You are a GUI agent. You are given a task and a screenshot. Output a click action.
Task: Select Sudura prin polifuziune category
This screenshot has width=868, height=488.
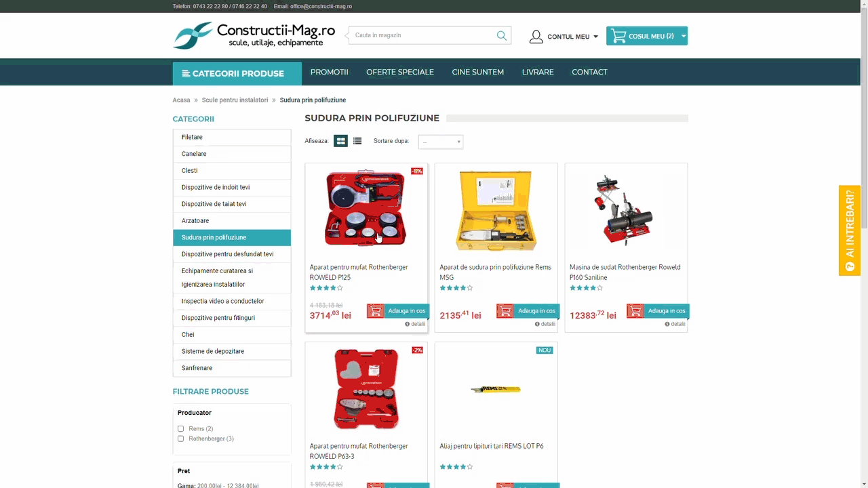pos(232,237)
